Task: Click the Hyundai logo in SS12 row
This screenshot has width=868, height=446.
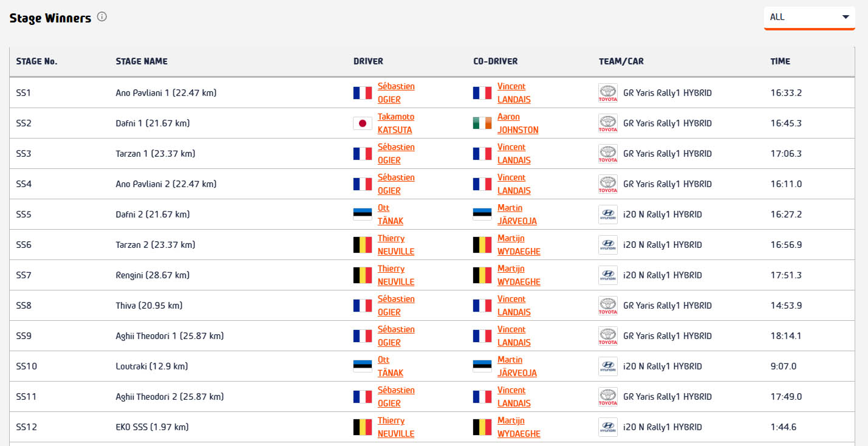Action: click(x=607, y=427)
